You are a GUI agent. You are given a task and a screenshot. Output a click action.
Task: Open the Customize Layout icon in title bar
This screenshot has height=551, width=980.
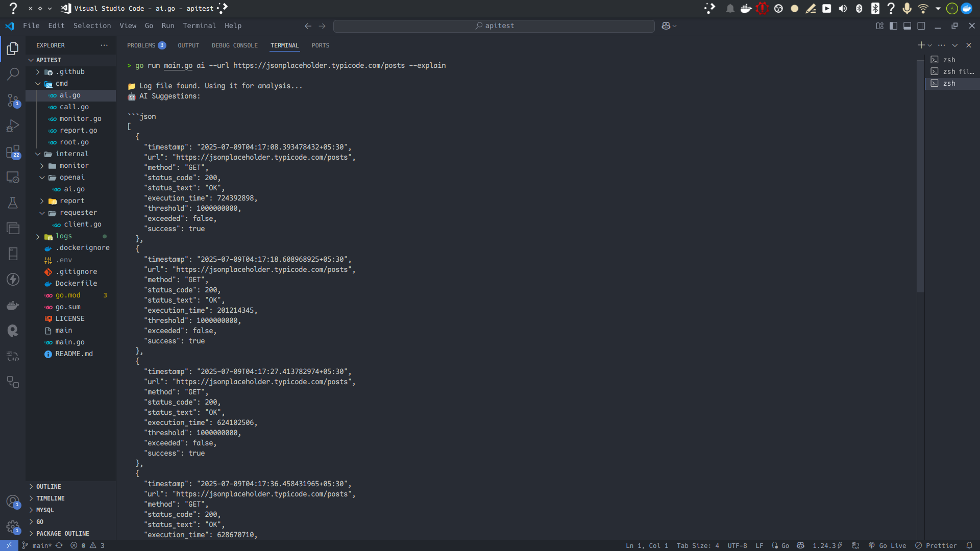(879, 26)
